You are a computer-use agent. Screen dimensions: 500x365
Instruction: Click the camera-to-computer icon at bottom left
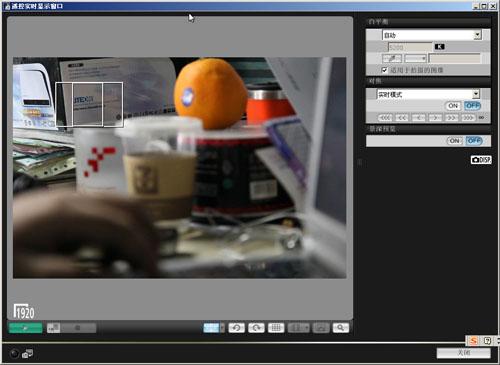tap(27, 354)
